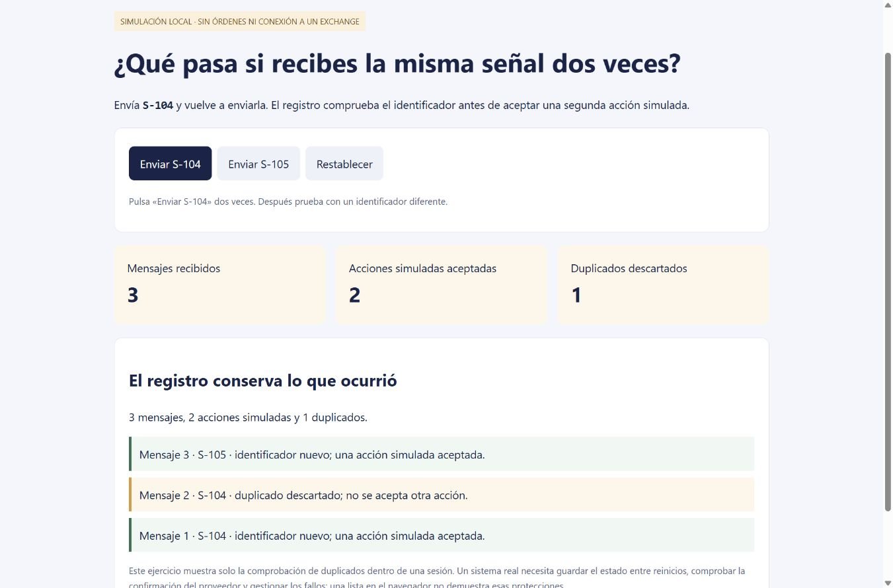Click the "Acciones simuladas aceptadas" label
This screenshot has height=588, width=893.
(422, 268)
